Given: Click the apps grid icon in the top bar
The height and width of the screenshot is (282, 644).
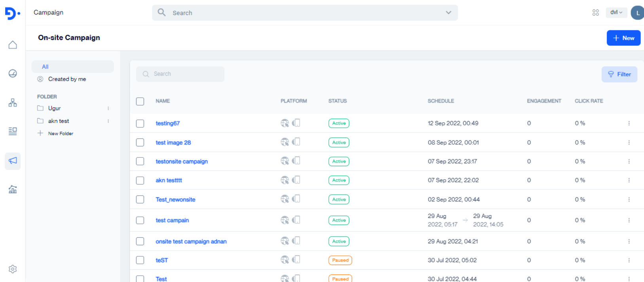Looking at the screenshot, I should click(595, 13).
